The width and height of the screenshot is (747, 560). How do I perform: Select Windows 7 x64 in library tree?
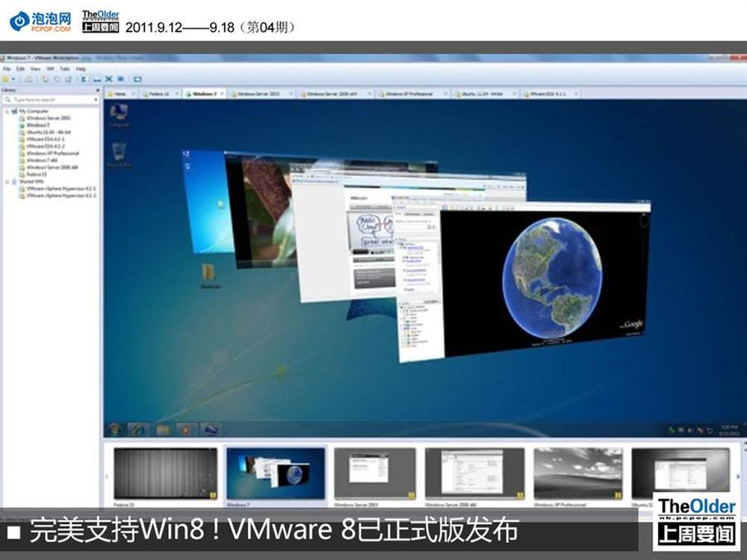[38, 161]
